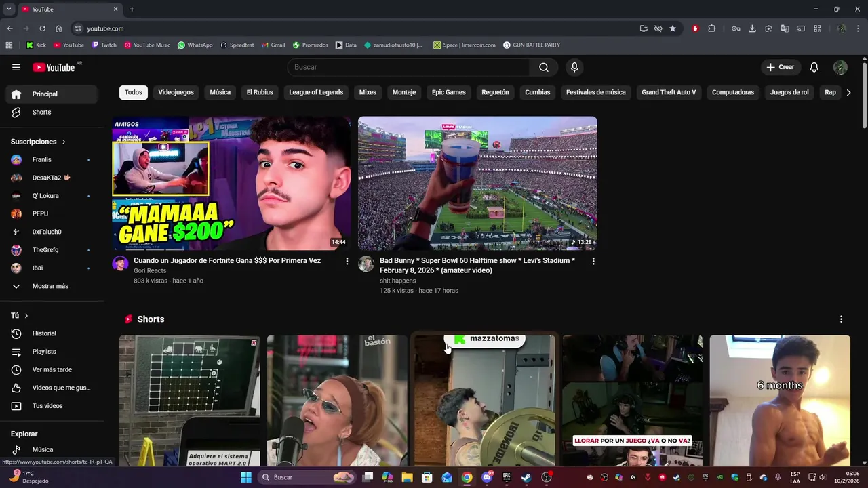Open the YouTube account avatar menu

840,67
